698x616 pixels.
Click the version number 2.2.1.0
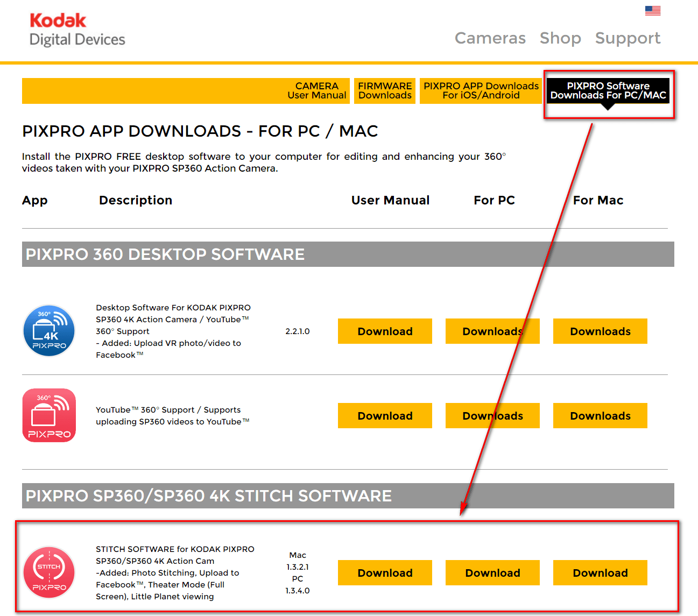coord(298,331)
